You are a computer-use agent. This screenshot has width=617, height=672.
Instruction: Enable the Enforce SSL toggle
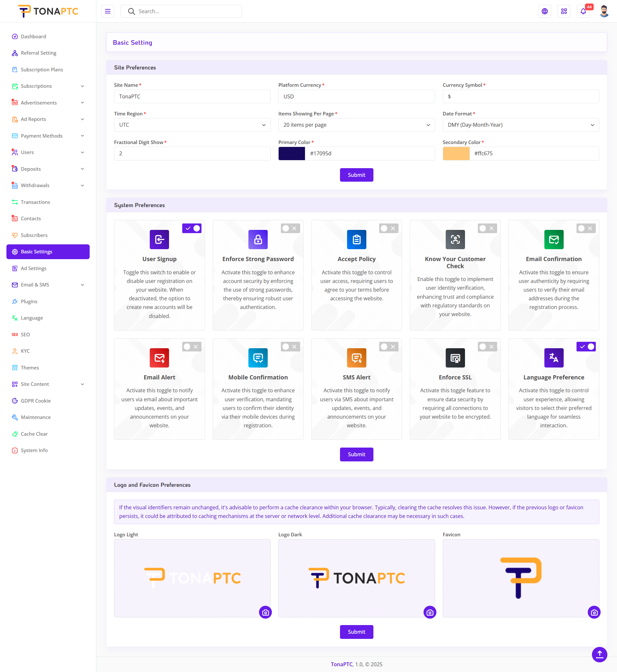pyautogui.click(x=487, y=347)
